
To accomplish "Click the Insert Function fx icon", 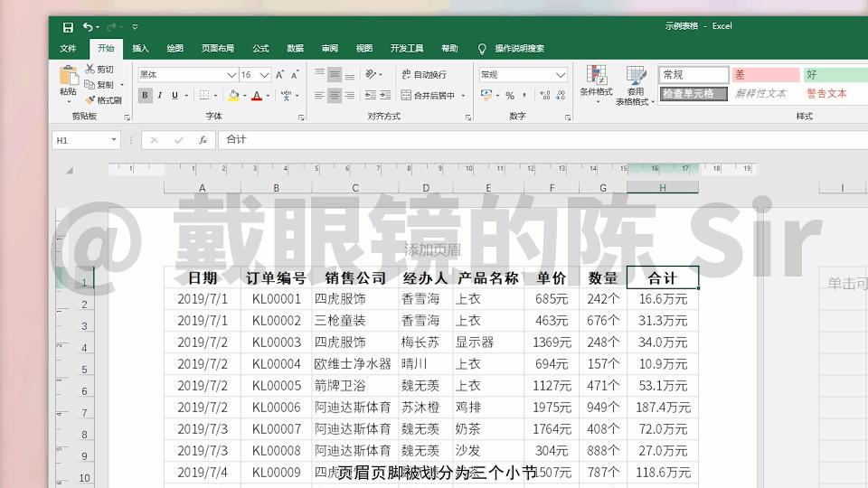I will (x=203, y=140).
